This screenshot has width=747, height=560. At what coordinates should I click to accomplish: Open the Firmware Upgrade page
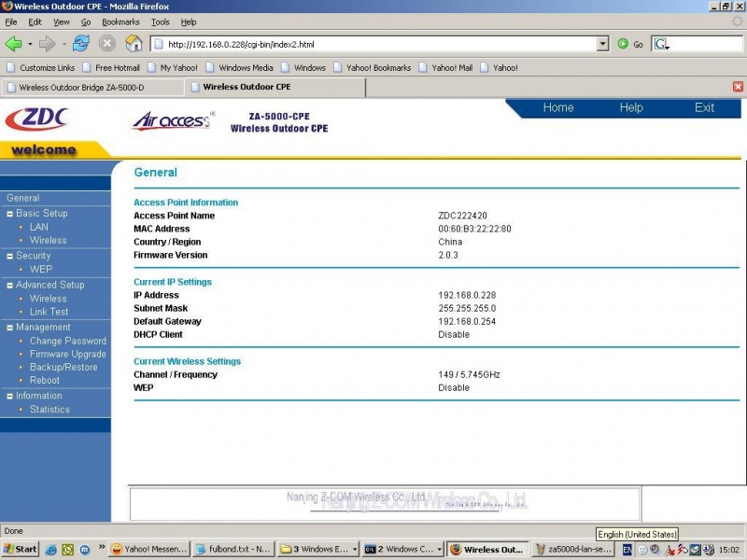click(x=68, y=354)
